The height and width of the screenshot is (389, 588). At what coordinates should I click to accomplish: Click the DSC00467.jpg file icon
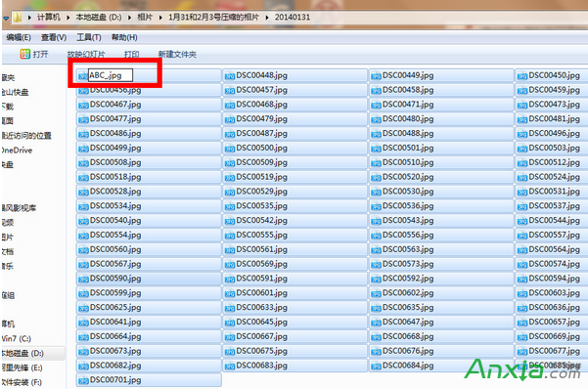pyautogui.click(x=83, y=105)
